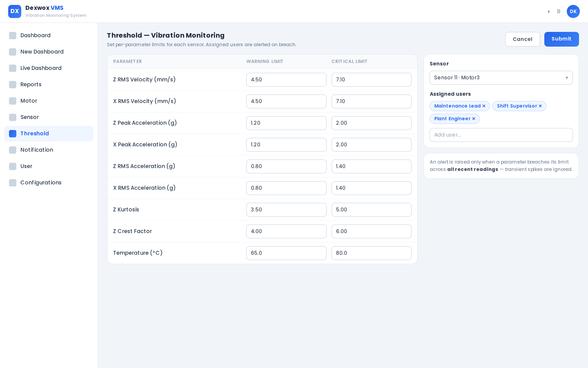
Task: Open New Dashboard from the sidebar
Action: pos(49,52)
